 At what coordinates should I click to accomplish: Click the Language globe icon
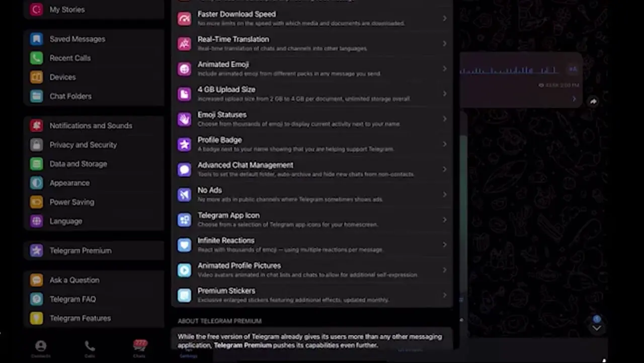(x=36, y=221)
